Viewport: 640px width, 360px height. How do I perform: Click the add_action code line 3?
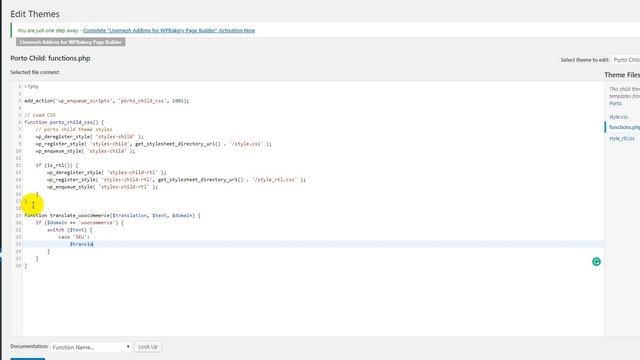(107, 101)
